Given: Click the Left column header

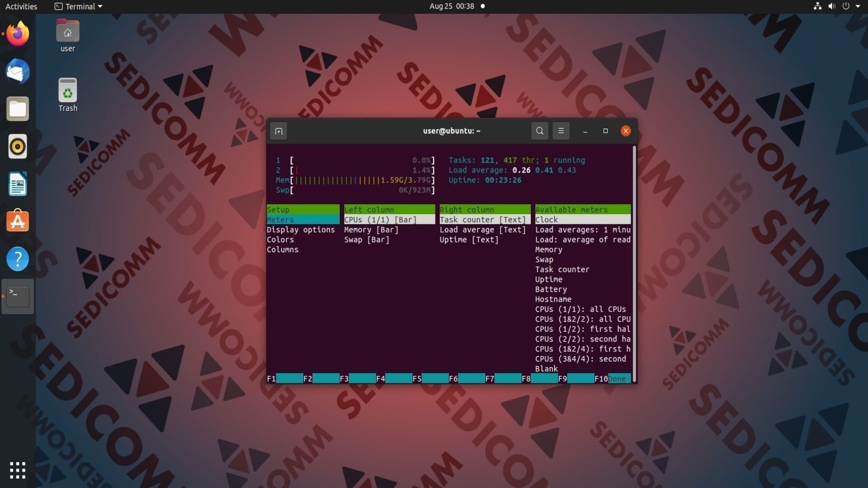Looking at the screenshot, I should point(389,210).
